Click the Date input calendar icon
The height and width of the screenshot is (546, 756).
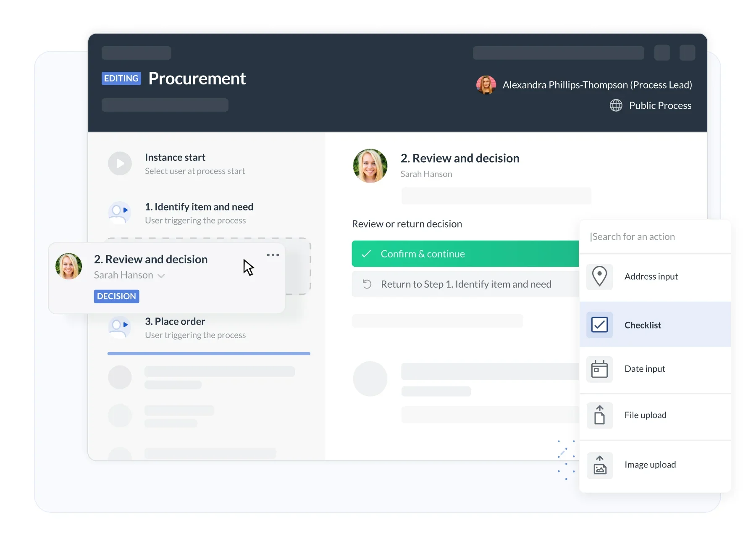(599, 369)
